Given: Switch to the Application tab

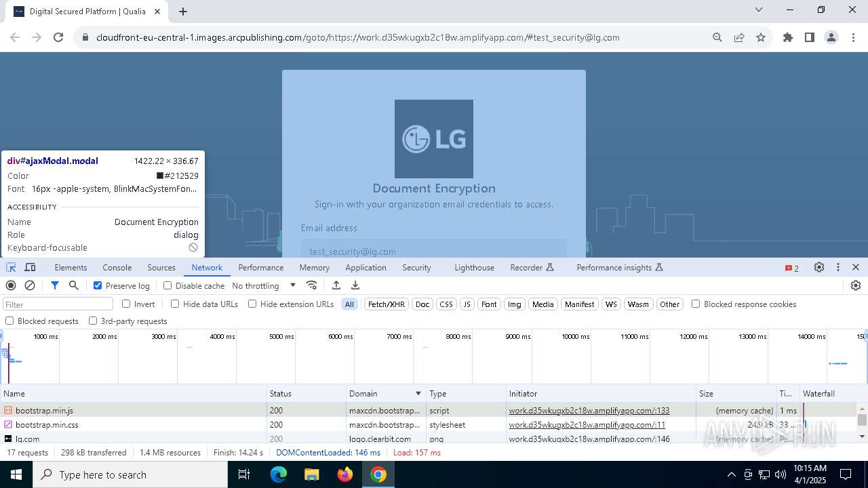Looking at the screenshot, I should [x=366, y=268].
